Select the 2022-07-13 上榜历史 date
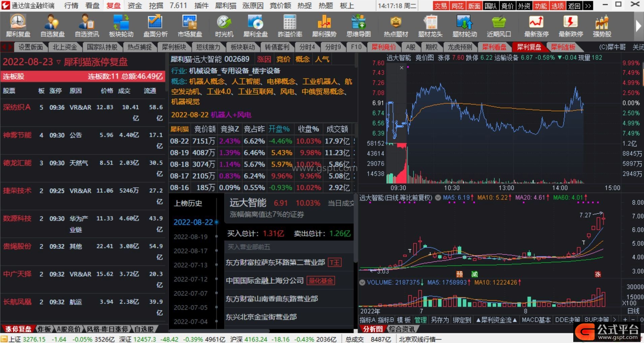 (x=191, y=265)
